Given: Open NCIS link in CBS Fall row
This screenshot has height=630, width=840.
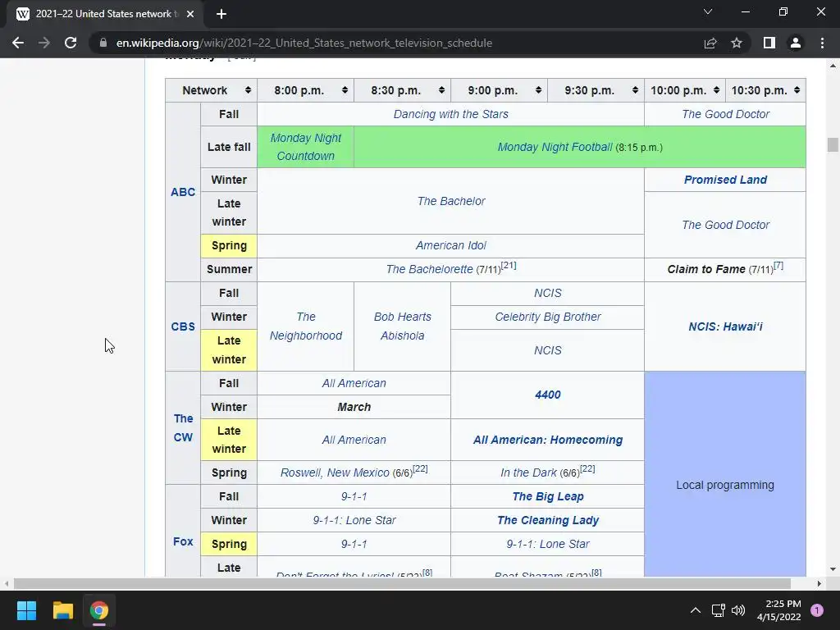Looking at the screenshot, I should (x=547, y=293).
